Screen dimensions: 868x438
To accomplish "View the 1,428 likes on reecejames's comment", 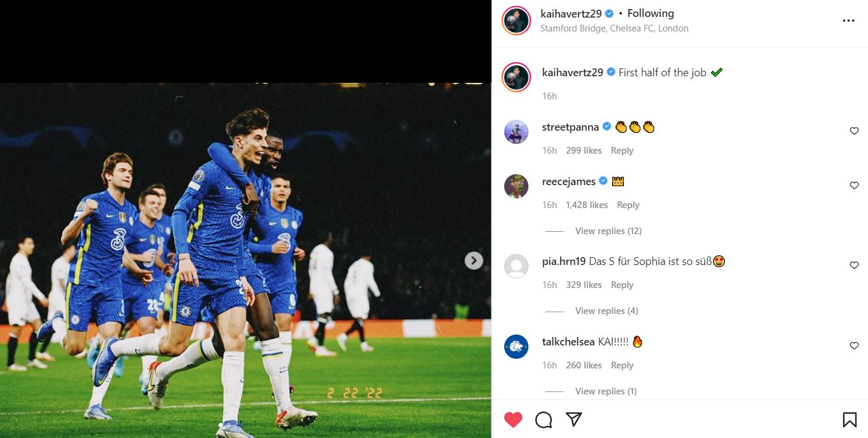I will coord(587,205).
